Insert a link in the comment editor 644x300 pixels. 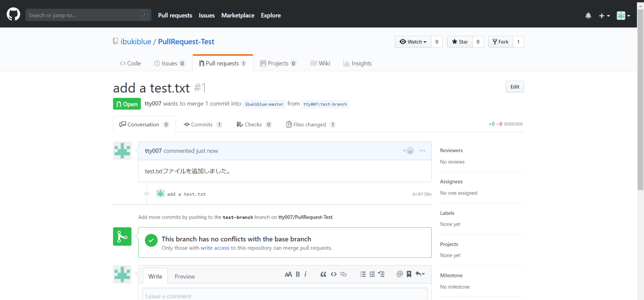tap(344, 274)
